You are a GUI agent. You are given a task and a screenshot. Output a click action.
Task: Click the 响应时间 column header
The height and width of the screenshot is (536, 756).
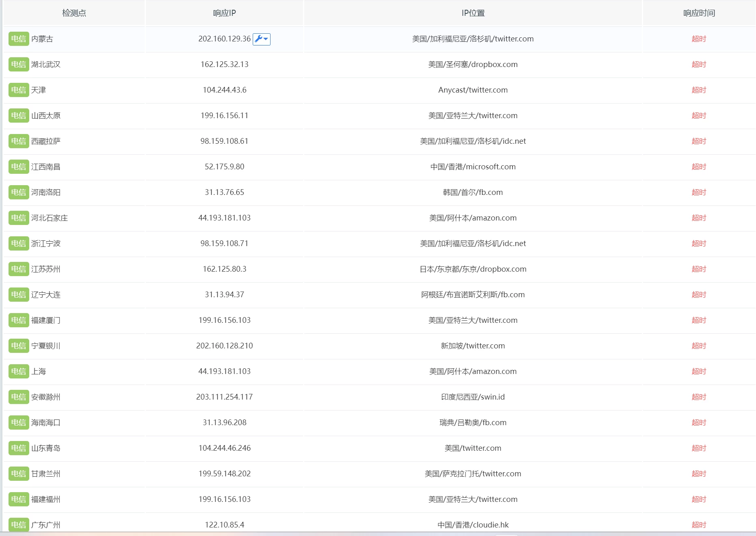coord(699,13)
